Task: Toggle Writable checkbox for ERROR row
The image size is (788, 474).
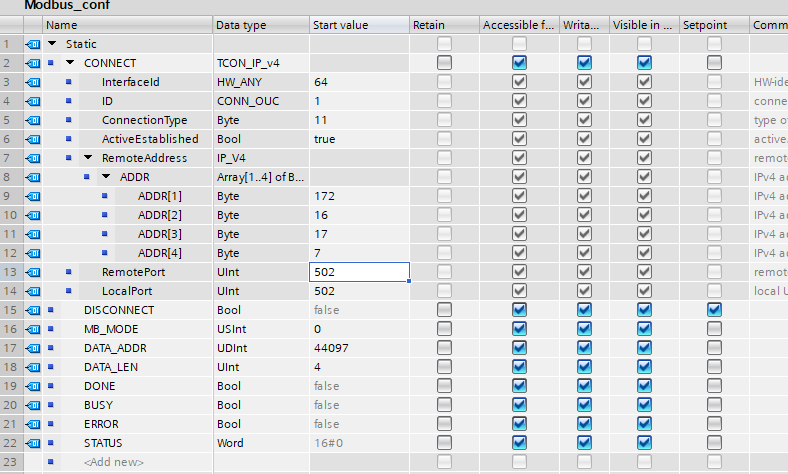Action: 584,424
